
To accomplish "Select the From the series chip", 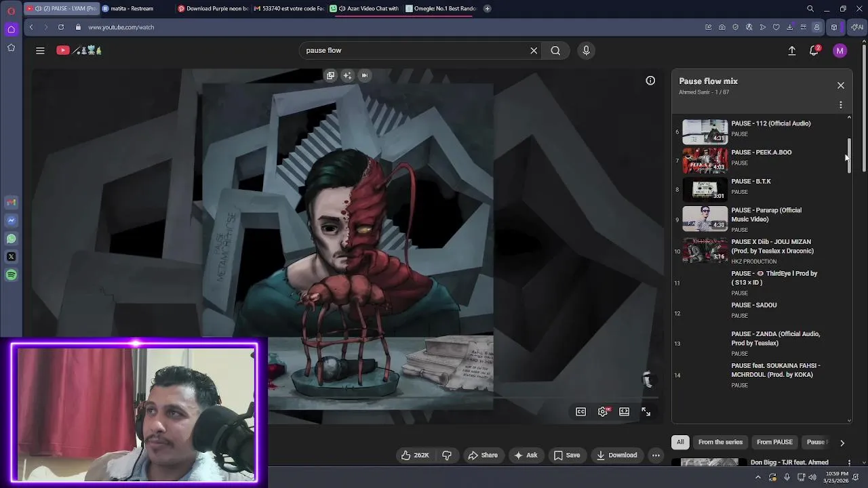I will [720, 442].
